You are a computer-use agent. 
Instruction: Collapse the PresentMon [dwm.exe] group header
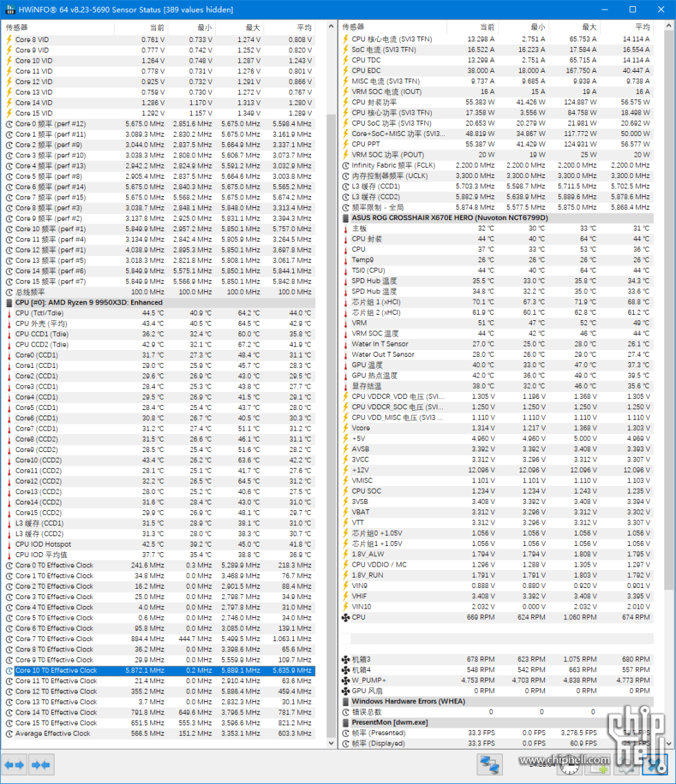(496, 722)
